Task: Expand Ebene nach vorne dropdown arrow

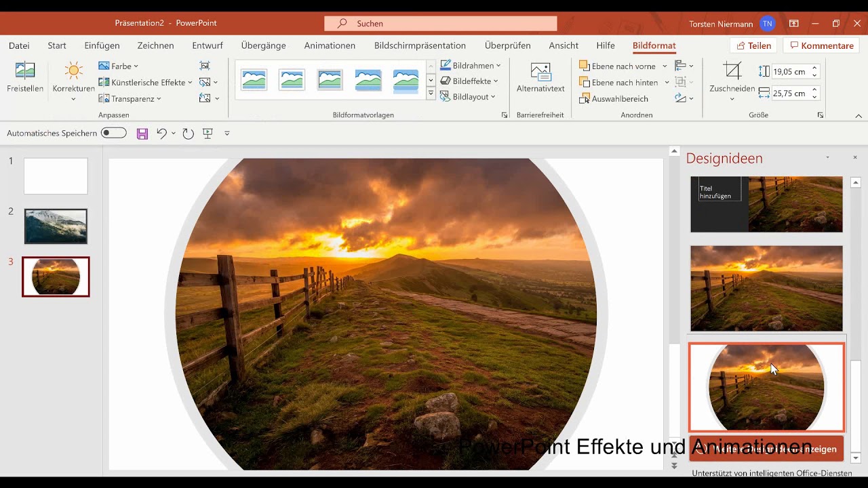Action: point(665,66)
